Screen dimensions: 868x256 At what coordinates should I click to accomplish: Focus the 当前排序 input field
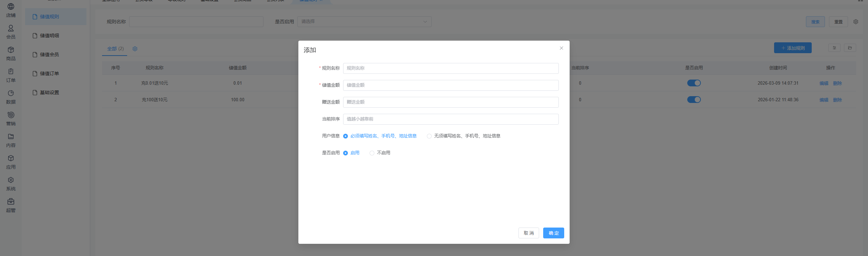451,119
